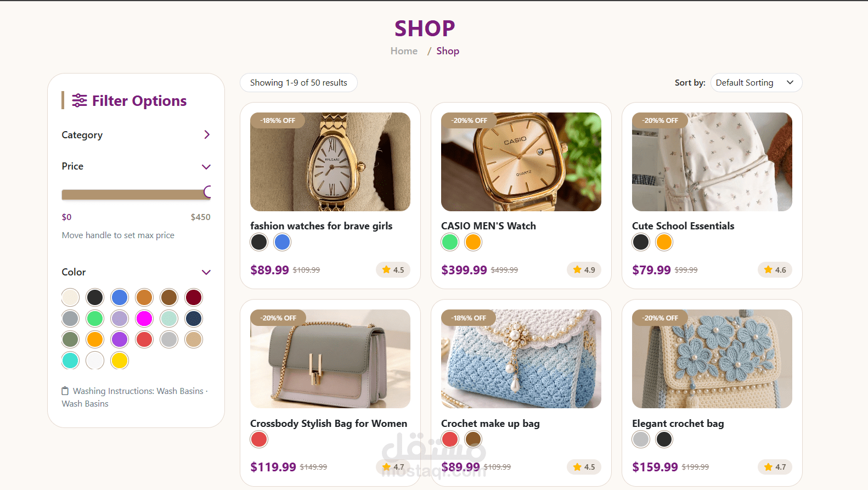The width and height of the screenshot is (868, 490).
Task: Click the clipboard icon beside Washing Instructions
Action: [x=65, y=391]
